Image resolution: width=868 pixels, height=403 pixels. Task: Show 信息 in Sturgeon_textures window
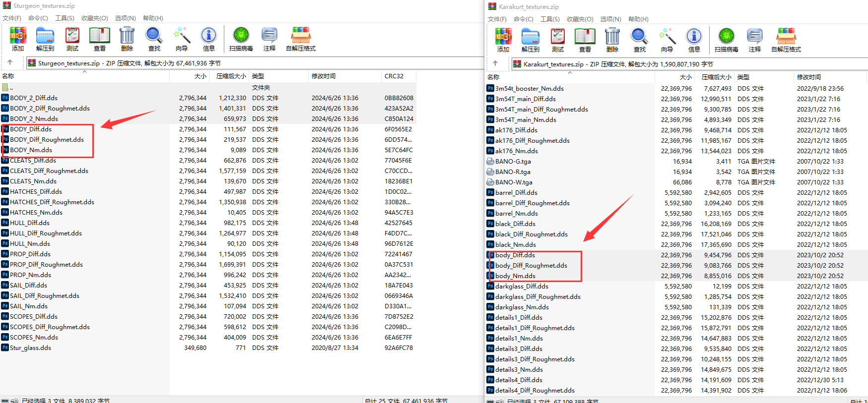pyautogui.click(x=209, y=39)
